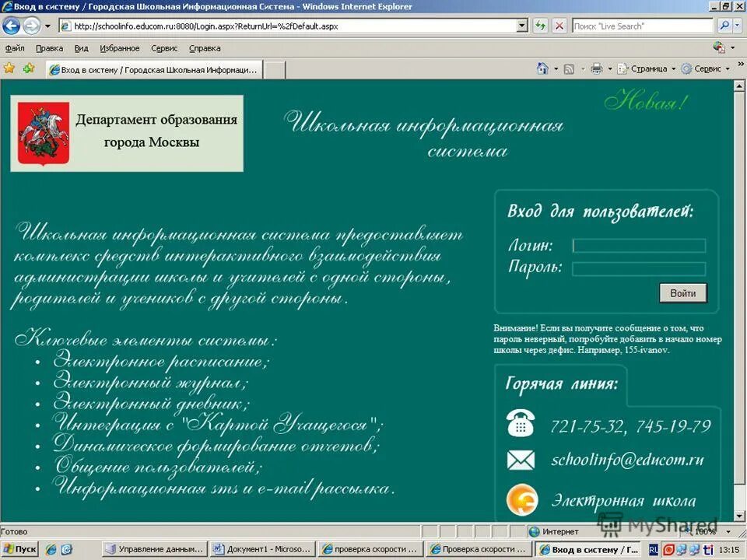
Task: Open the recent pages dropdown beside Forward
Action: (x=47, y=26)
